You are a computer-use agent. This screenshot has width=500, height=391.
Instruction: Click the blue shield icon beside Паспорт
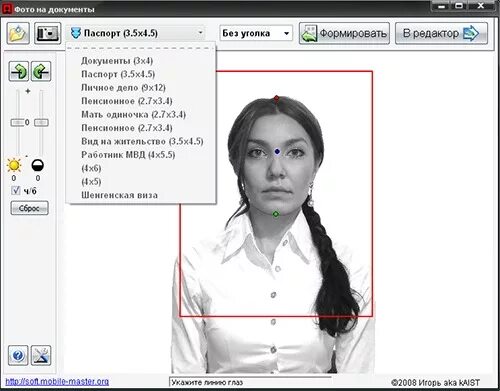point(76,33)
